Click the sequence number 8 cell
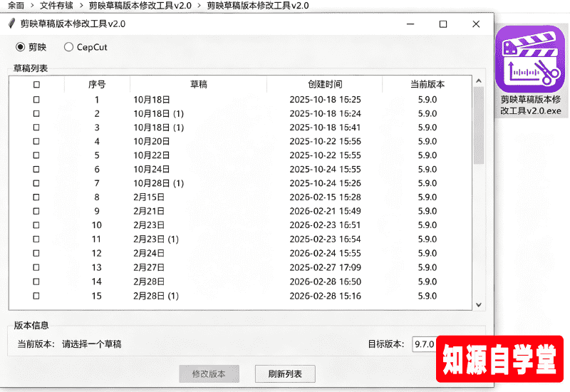This screenshot has width=570, height=392. point(97,197)
